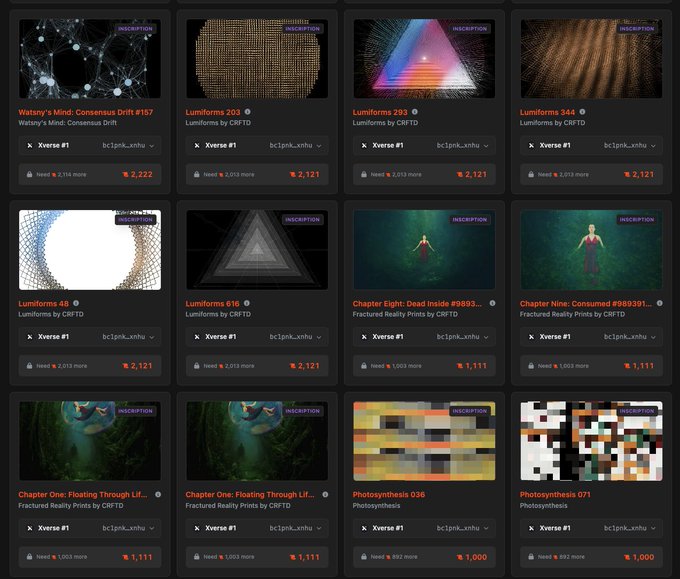Screen dimensions: 680x579
Task: Click lock icon on Lumiforms 293 card
Action: (364, 174)
